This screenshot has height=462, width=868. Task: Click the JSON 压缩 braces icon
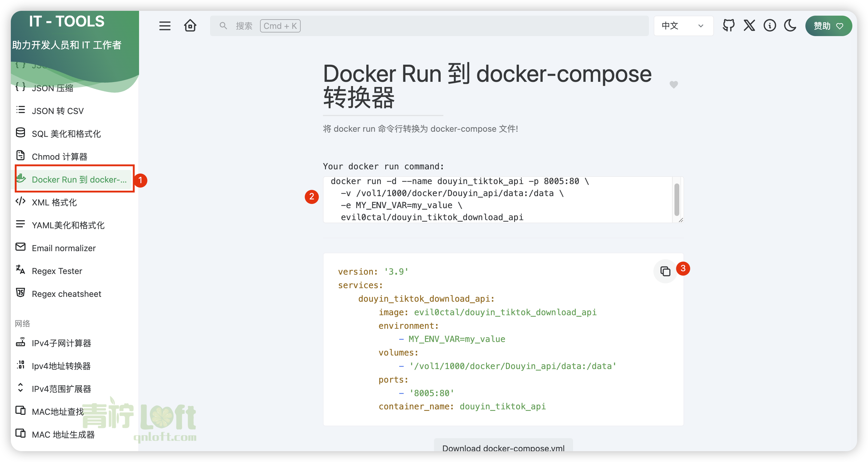coord(20,87)
